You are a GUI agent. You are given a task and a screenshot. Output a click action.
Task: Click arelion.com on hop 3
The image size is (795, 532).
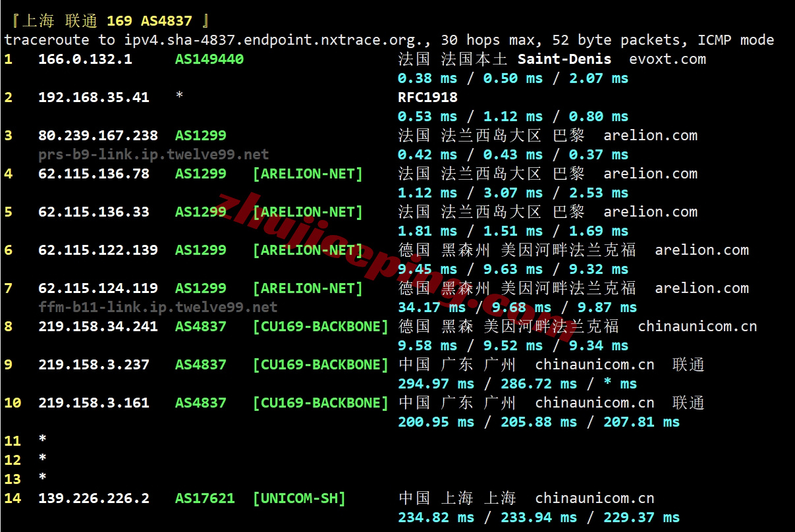coord(651,136)
